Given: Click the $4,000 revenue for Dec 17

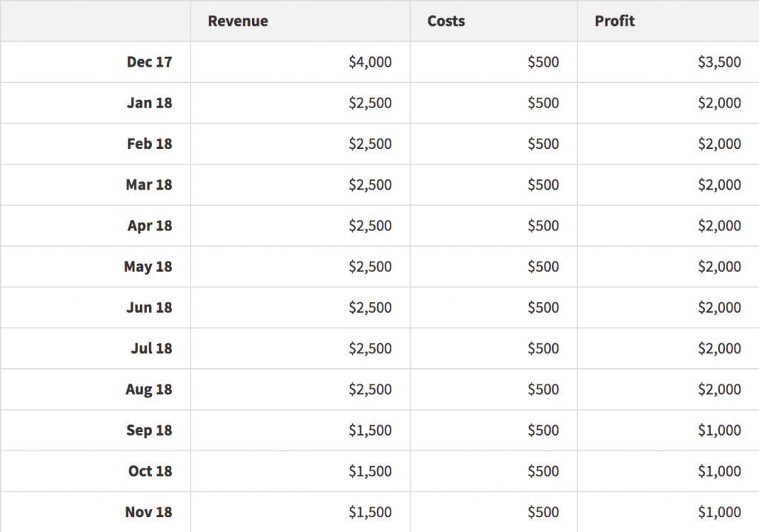Looking at the screenshot, I should 370,62.
